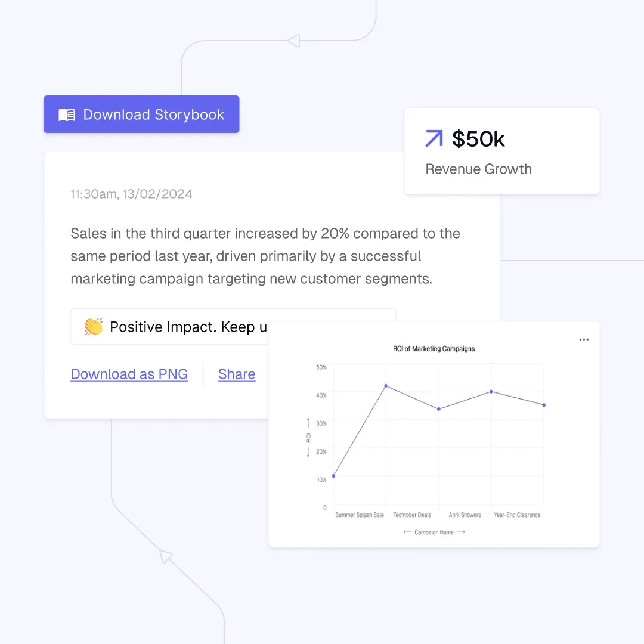Click the $50k revenue value
Screen dimensions: 644x644
478,139
